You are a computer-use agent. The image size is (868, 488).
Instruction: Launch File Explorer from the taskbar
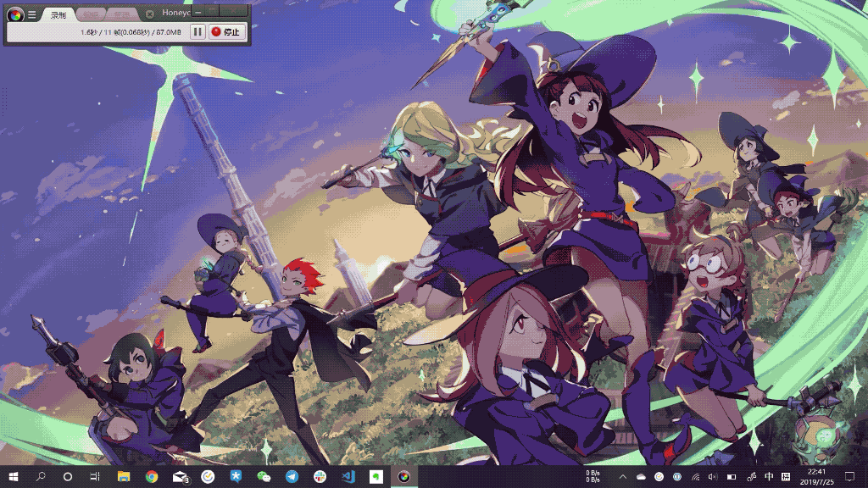pos(124,476)
